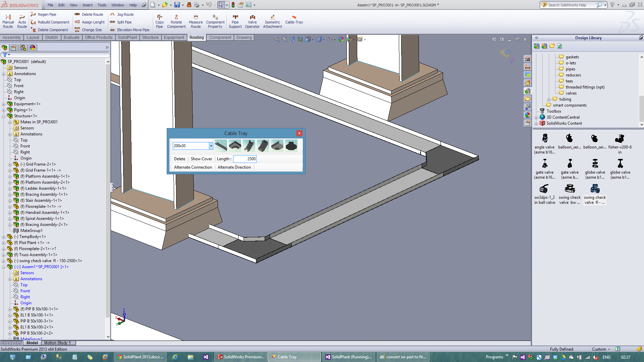
Task: Click Elevation Move Pipe command
Action: pyautogui.click(x=130, y=30)
